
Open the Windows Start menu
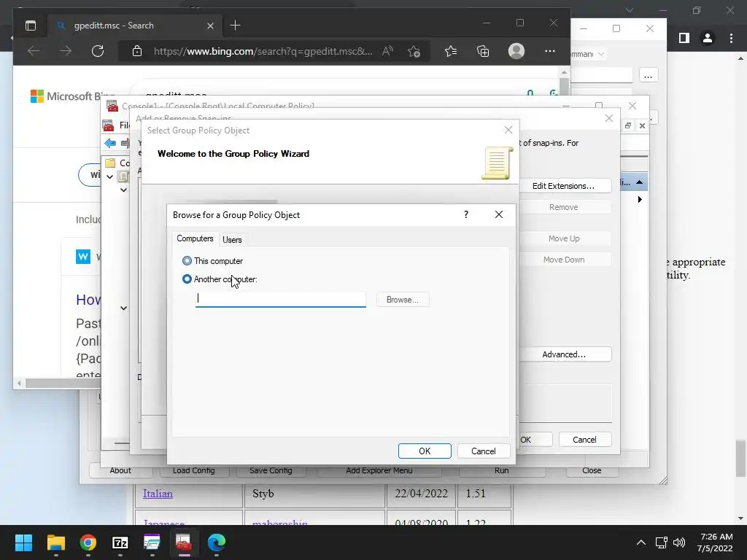click(x=23, y=542)
